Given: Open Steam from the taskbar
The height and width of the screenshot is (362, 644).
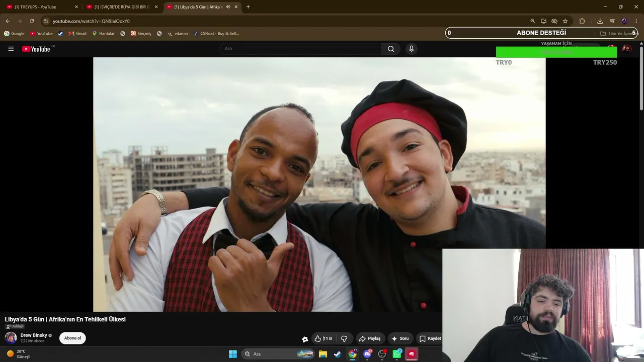Looking at the screenshot, I should point(338,354).
